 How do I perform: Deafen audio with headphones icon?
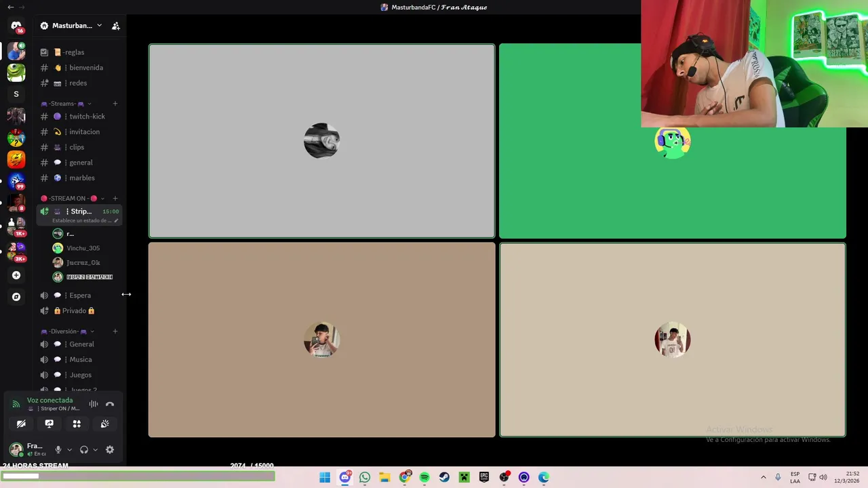[84, 449]
